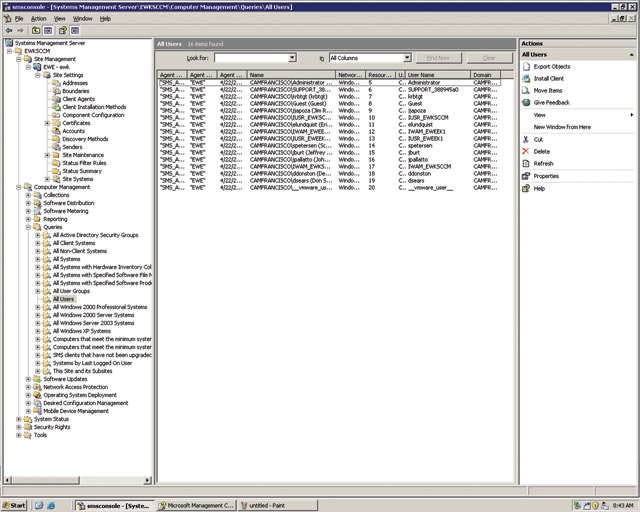Select All User Groups query
This screenshot has width=640, height=512.
click(x=71, y=291)
